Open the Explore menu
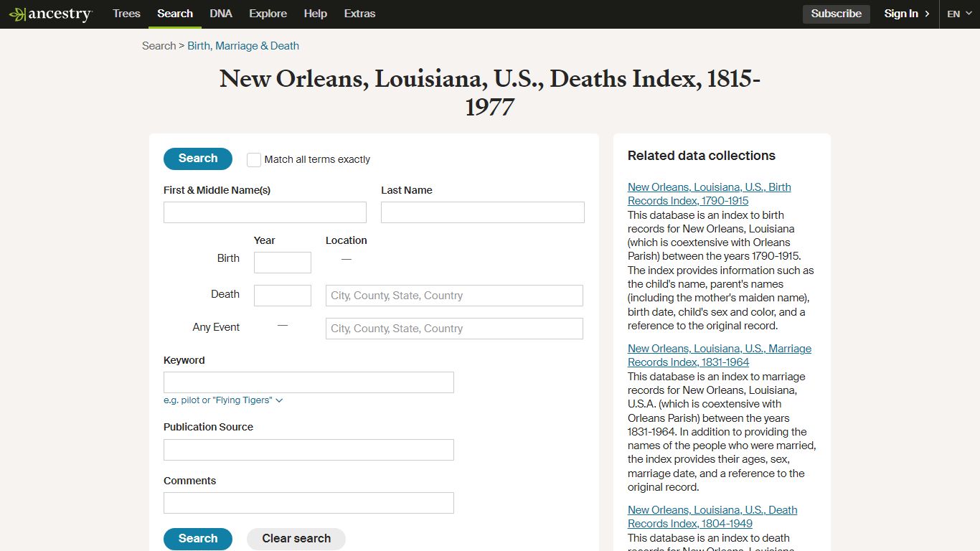Image resolution: width=980 pixels, height=551 pixels. [268, 14]
